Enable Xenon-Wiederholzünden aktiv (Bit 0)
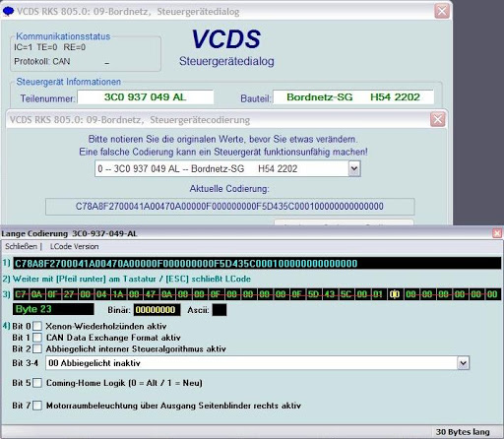The image size is (504, 439). click(x=37, y=326)
